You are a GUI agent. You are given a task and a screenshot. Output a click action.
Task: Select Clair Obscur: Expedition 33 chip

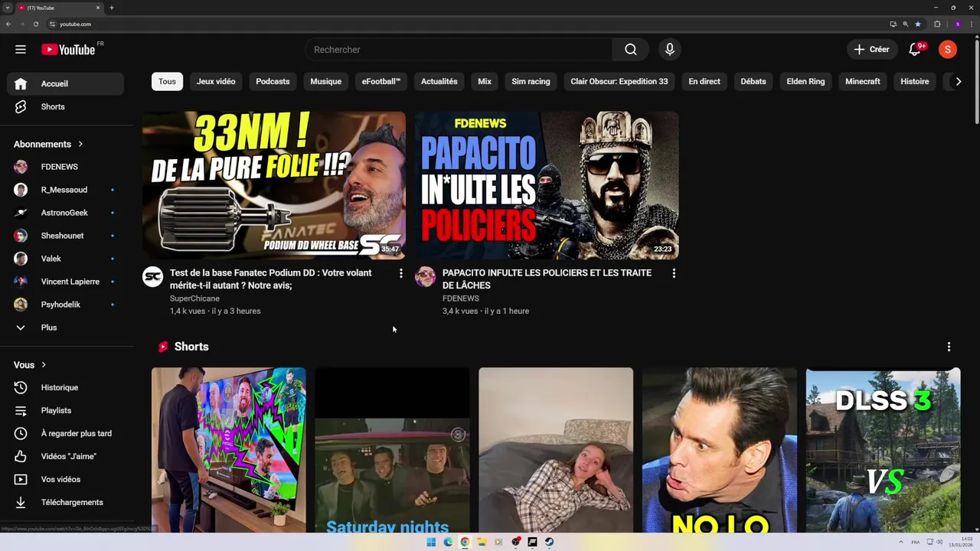coord(619,81)
